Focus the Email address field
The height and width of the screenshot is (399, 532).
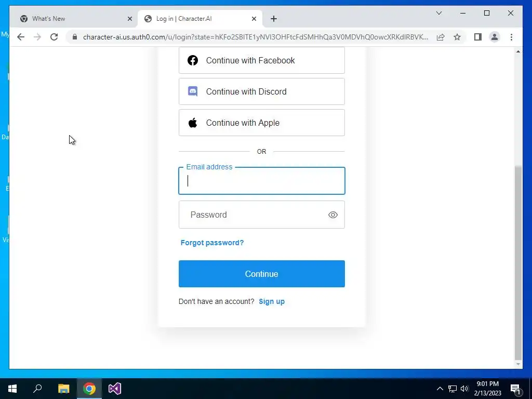(x=262, y=181)
